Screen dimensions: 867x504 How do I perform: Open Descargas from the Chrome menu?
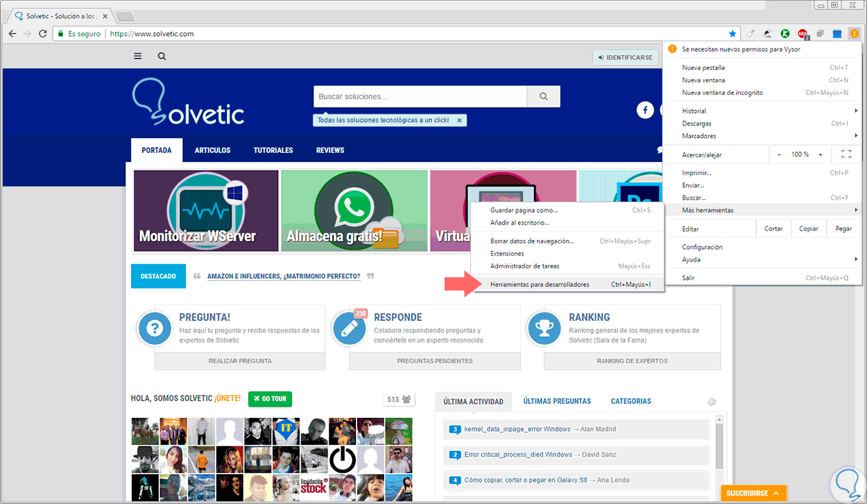click(764, 123)
